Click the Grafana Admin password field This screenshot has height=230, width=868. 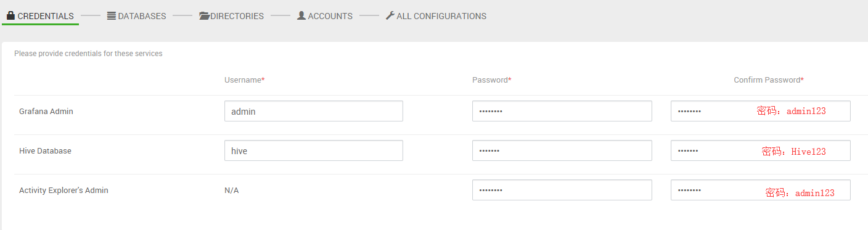point(562,111)
